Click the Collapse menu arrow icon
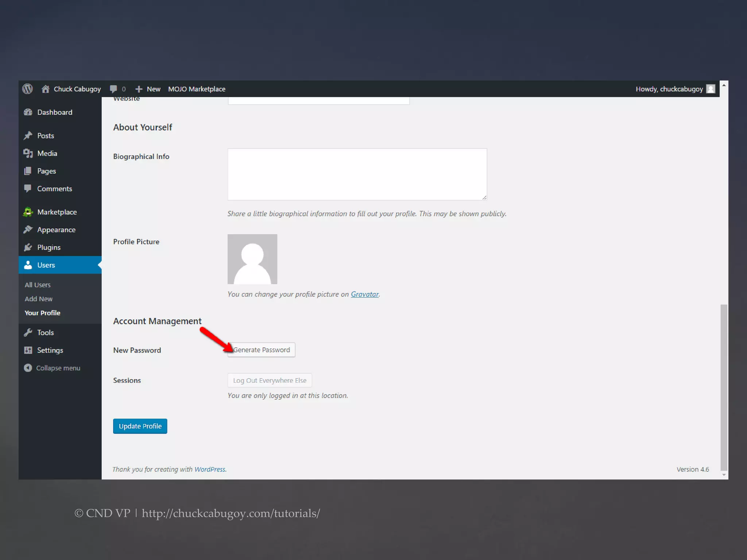Screen dimensions: 747x560 point(28,368)
